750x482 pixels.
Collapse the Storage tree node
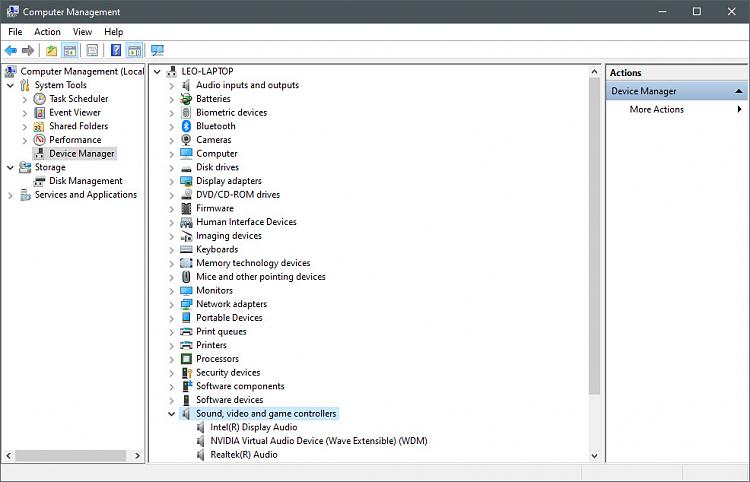click(11, 168)
